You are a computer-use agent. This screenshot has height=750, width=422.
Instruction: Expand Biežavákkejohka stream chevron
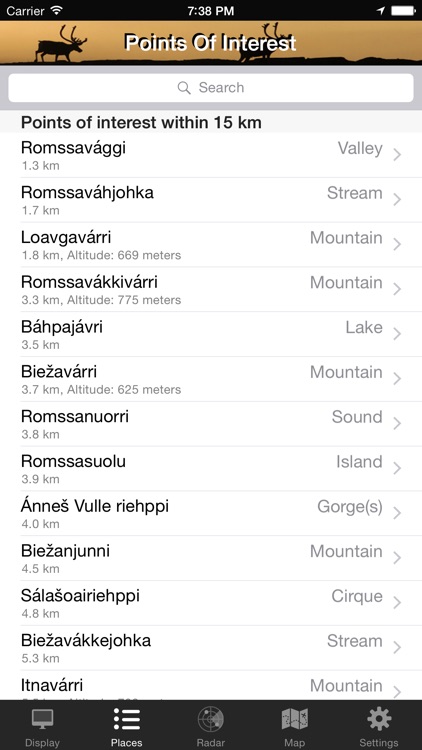click(397, 648)
